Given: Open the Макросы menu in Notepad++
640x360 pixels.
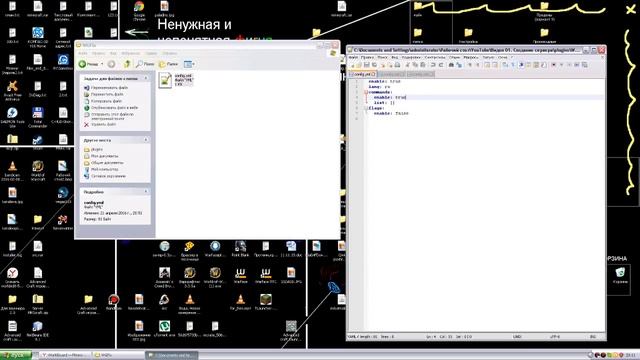Looking at the screenshot, I should click(471, 58).
